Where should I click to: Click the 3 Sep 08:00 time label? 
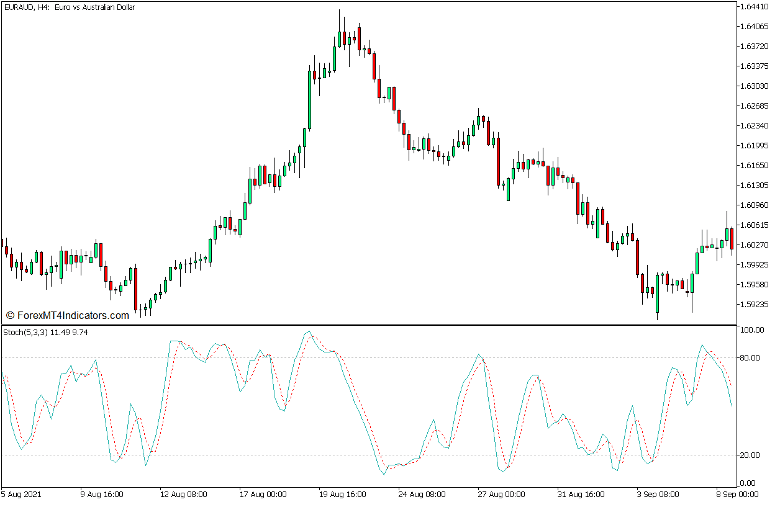coord(660,494)
